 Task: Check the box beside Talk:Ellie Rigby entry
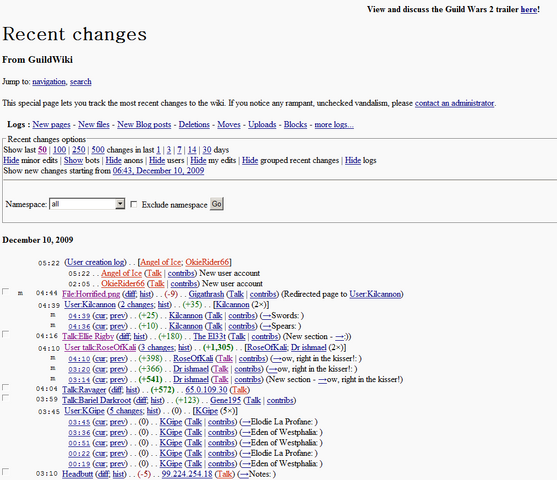click(5, 334)
